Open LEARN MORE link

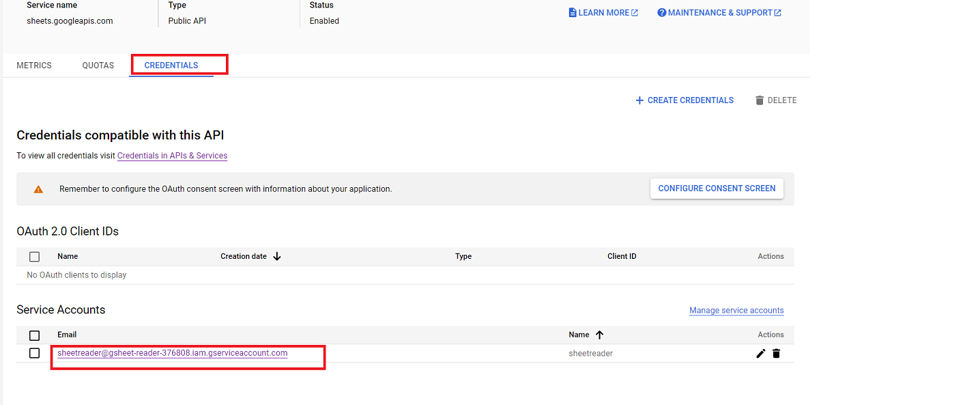tap(603, 13)
